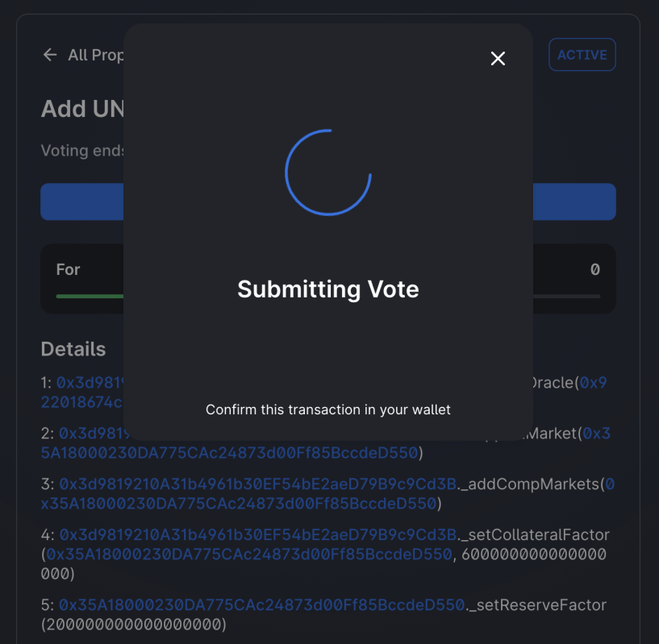Click the blue loading spinner
The image size is (659, 644).
tap(327, 172)
